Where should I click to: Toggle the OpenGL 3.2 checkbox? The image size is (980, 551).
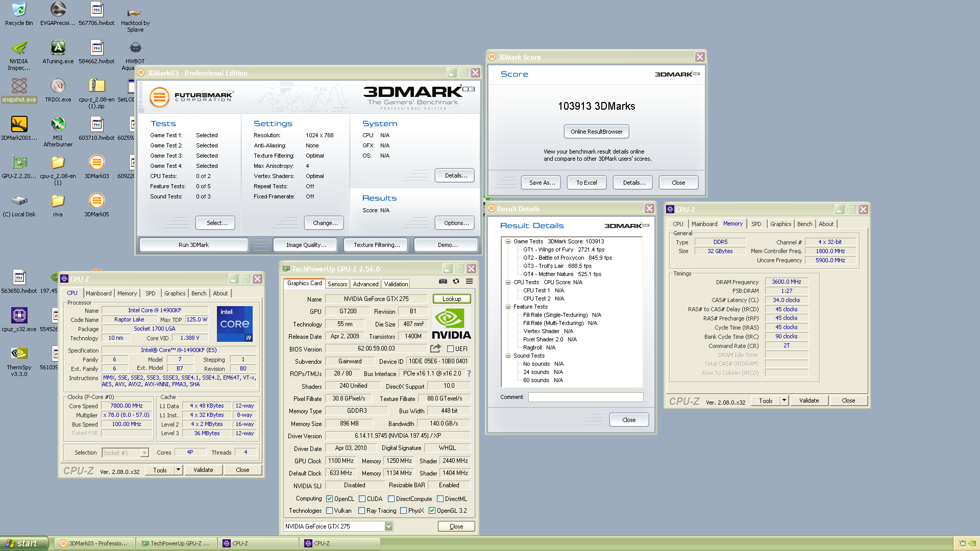(x=432, y=511)
